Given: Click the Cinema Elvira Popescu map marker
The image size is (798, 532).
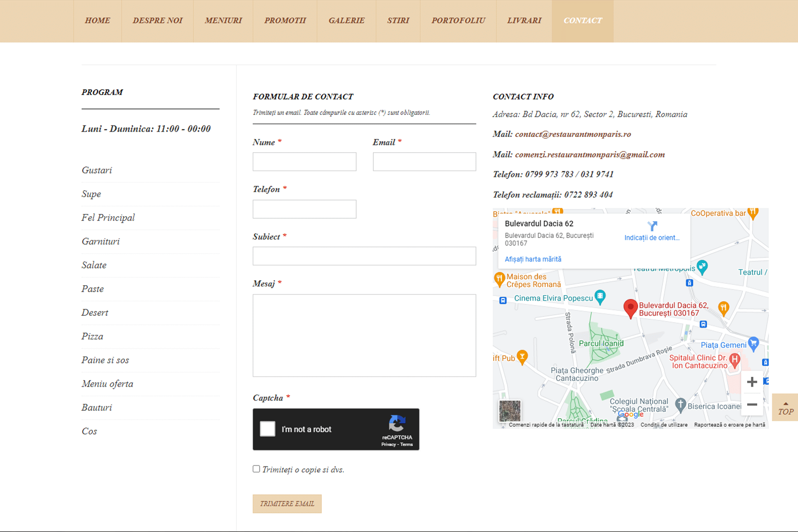Looking at the screenshot, I should (599, 297).
